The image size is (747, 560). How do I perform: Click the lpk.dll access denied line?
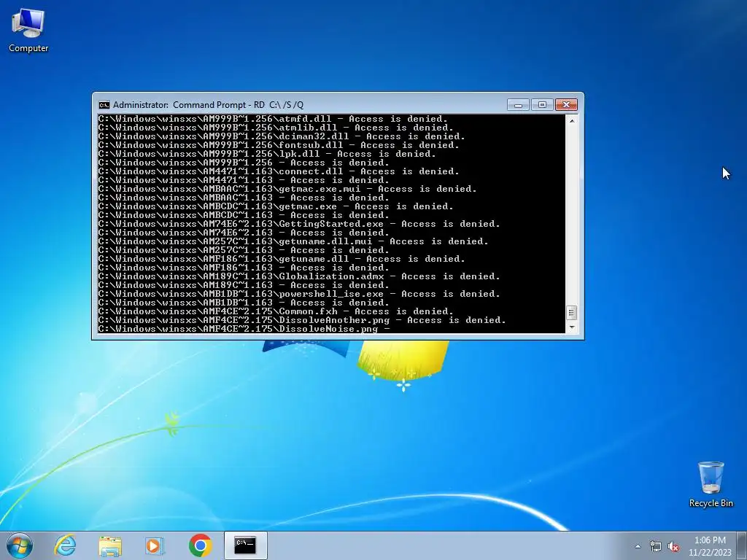[267, 154]
